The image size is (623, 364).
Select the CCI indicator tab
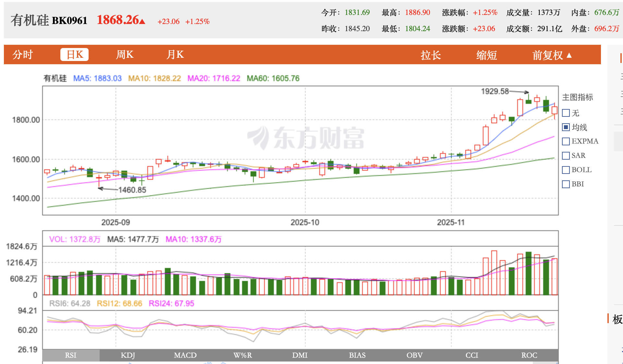click(x=471, y=355)
